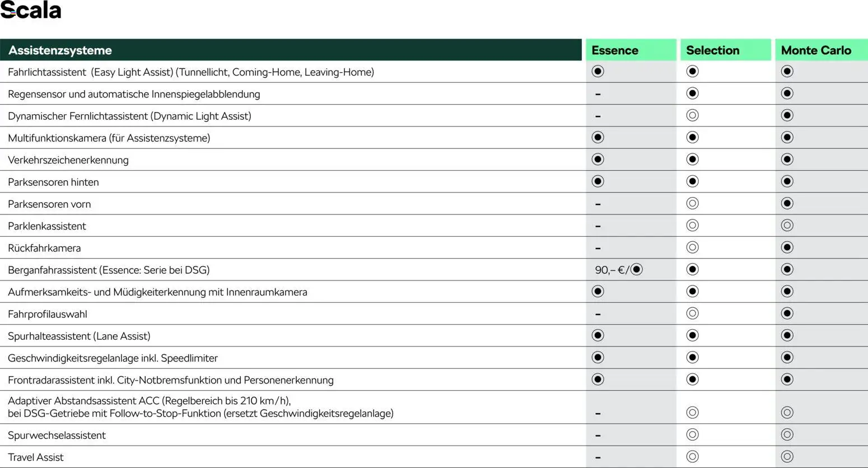Click the Selection column header
The image size is (868, 468).
[x=712, y=50]
